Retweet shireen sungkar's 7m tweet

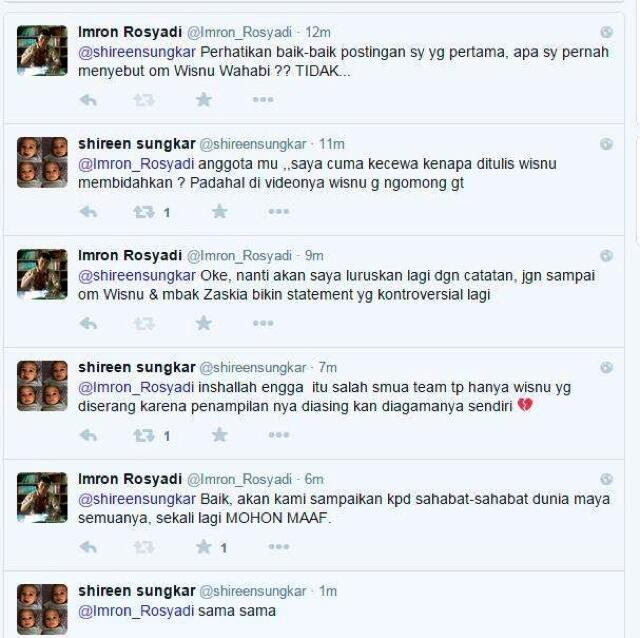[x=144, y=436]
